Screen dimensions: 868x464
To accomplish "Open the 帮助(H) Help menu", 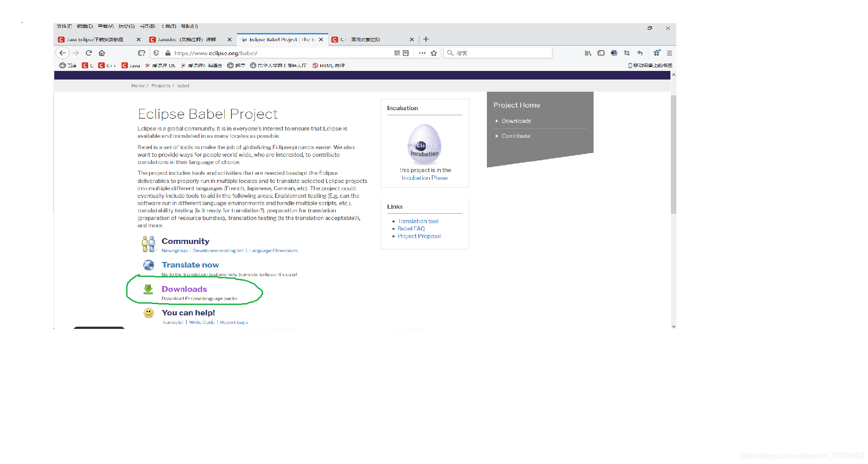I will tap(189, 26).
